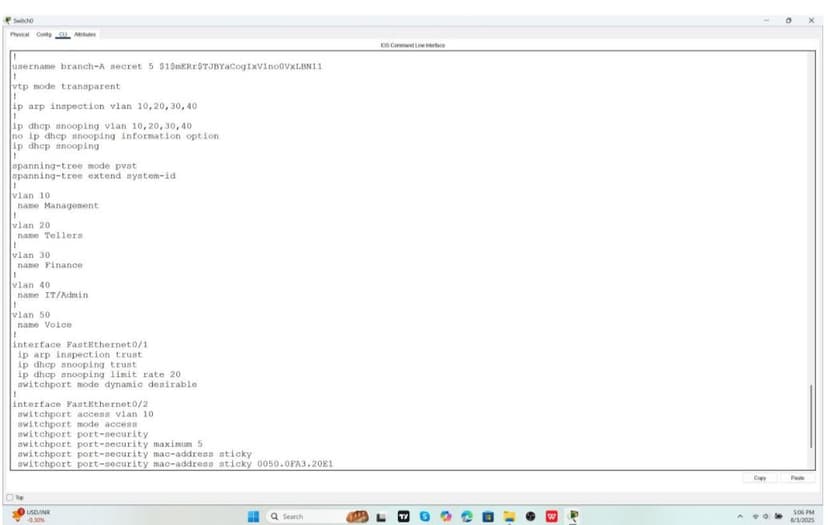Image resolution: width=828 pixels, height=525 pixels.
Task: Open the red WPS icon on taskbar
Action: [x=552, y=517]
